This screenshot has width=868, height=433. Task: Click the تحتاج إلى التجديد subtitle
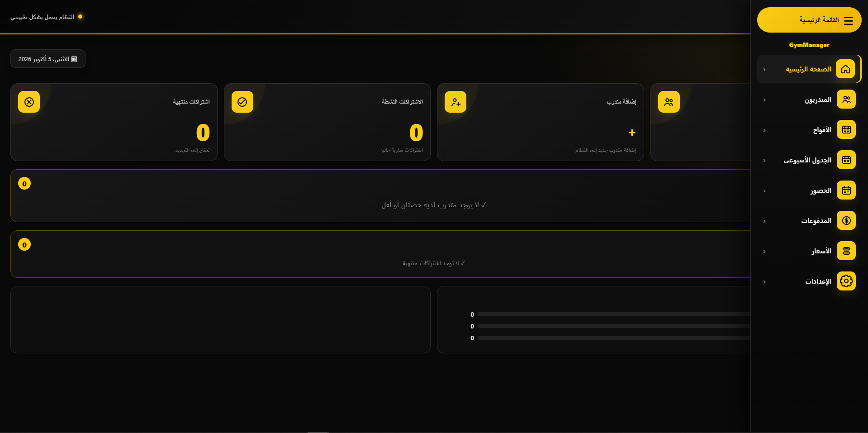(193, 150)
